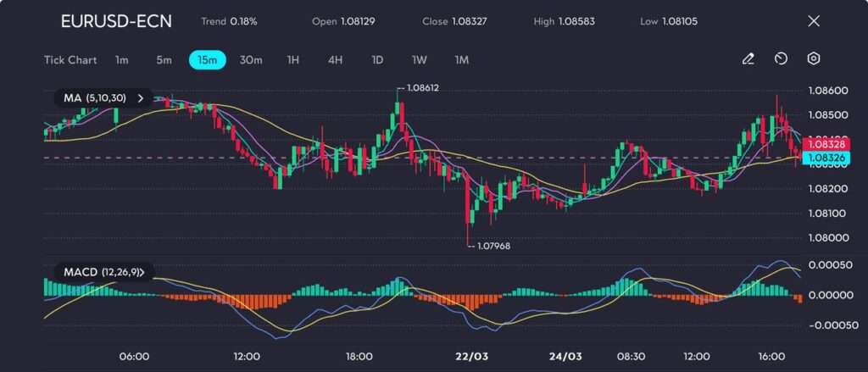Click the EURUSD-ECN symbol title
The height and width of the screenshot is (372, 868).
116,21
